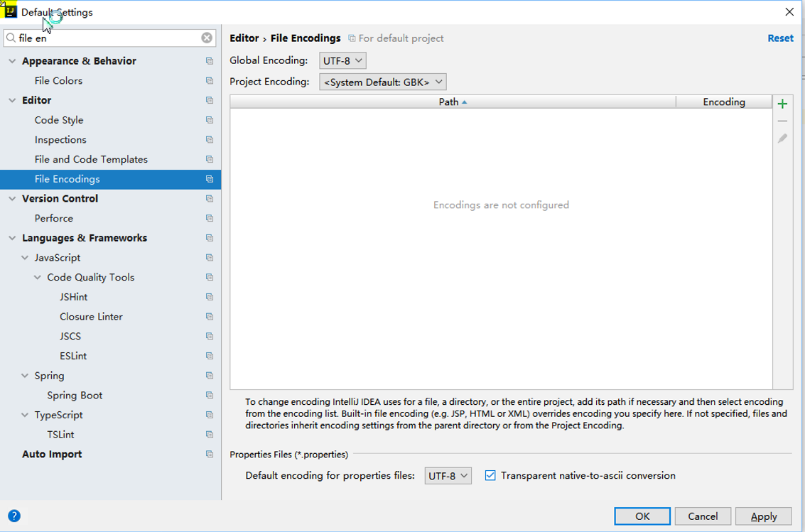The image size is (805, 532).
Task: Select the File Encodings page
Action: [67, 179]
